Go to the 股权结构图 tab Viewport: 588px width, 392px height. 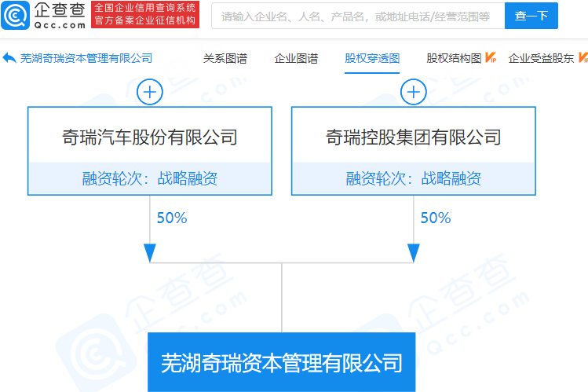click(454, 58)
